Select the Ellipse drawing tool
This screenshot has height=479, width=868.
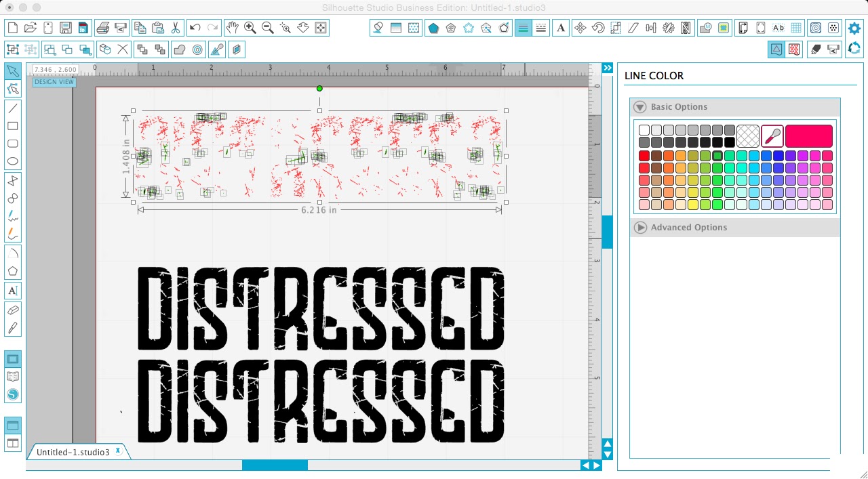pos(12,159)
